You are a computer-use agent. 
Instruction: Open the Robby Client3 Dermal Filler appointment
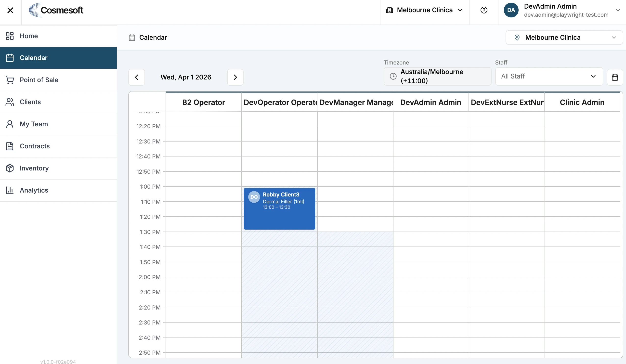(279, 209)
